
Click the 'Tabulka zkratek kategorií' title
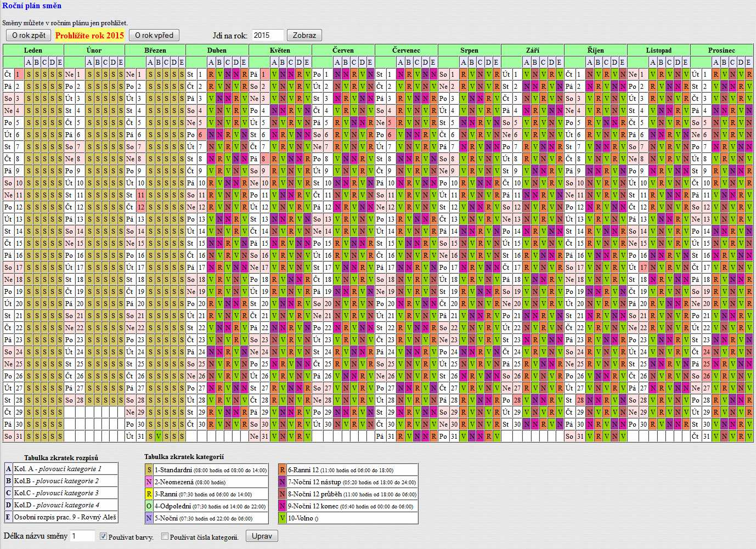coord(184,456)
